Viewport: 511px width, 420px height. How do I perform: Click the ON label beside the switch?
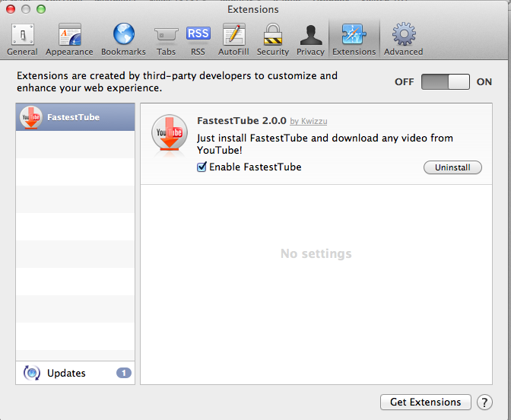click(484, 81)
